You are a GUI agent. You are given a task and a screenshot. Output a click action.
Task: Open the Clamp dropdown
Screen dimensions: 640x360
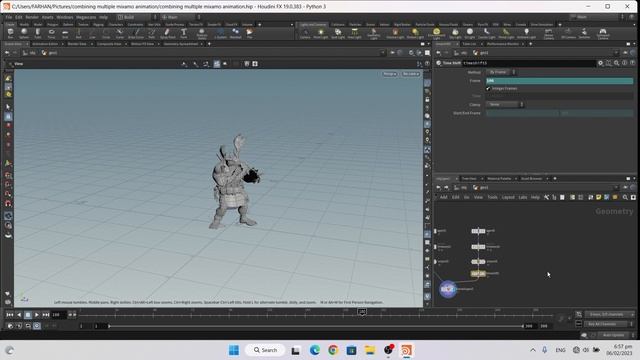[x=505, y=104]
